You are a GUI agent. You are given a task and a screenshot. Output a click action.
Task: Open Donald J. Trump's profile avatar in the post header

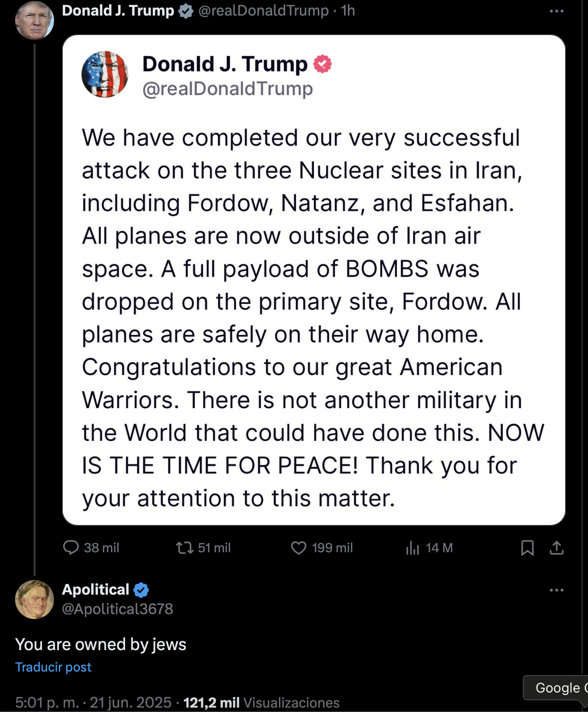click(x=35, y=20)
